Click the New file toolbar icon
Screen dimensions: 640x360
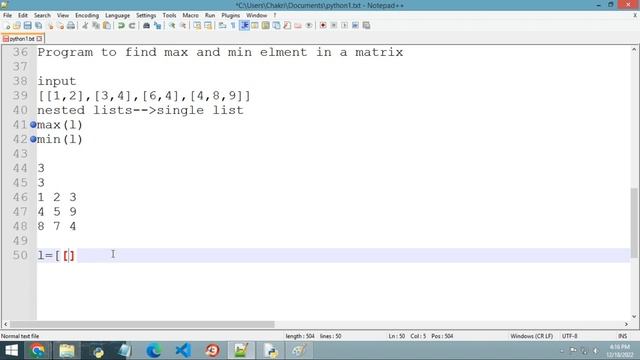7,26
